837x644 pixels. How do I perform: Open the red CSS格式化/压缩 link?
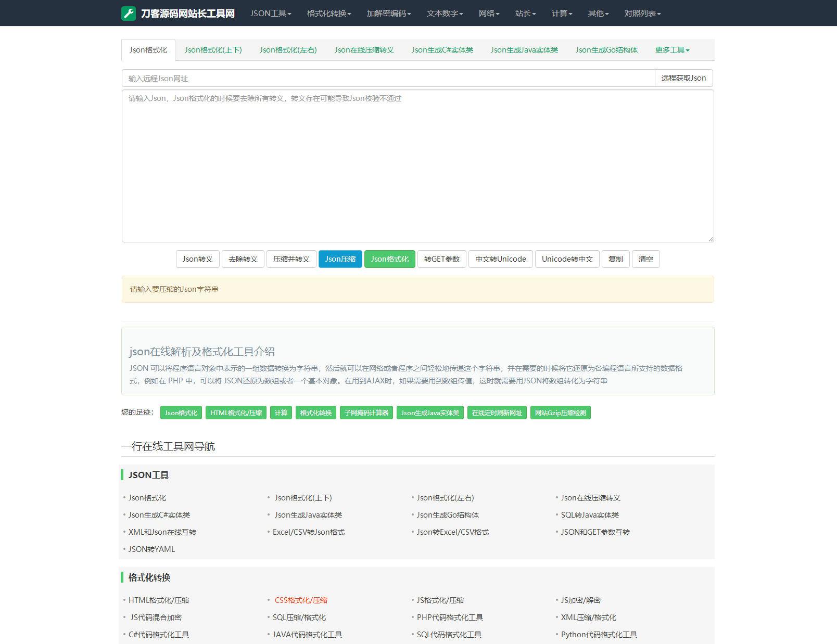pos(301,600)
